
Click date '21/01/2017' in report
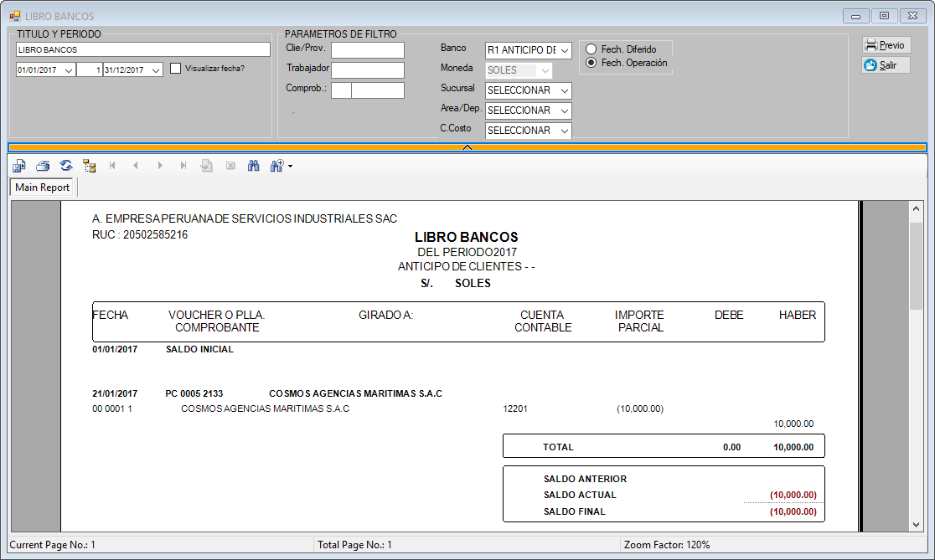(115, 393)
